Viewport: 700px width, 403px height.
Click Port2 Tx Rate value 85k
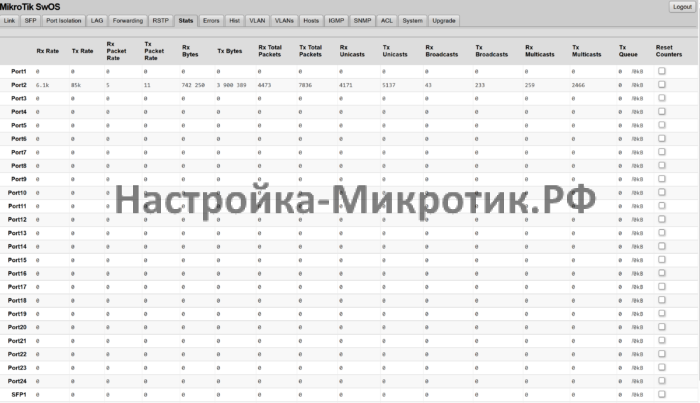(75, 85)
